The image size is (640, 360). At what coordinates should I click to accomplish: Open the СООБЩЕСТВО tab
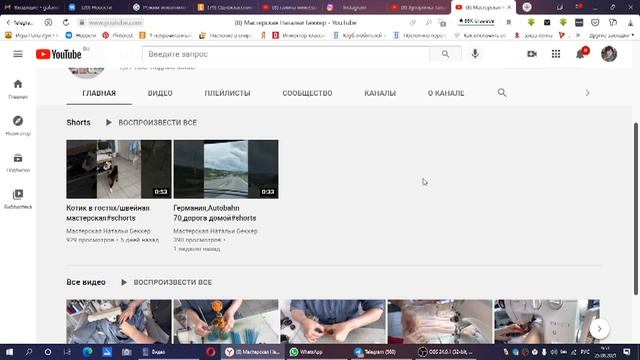click(307, 93)
